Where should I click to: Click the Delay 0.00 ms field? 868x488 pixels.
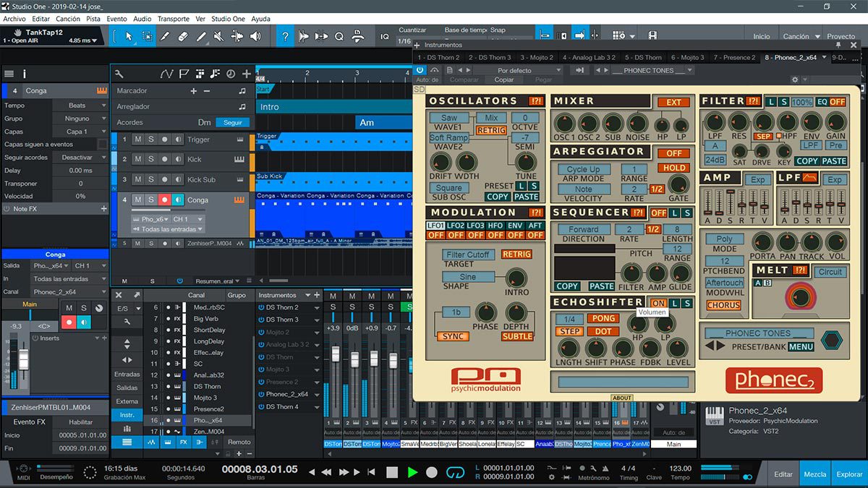(80, 171)
